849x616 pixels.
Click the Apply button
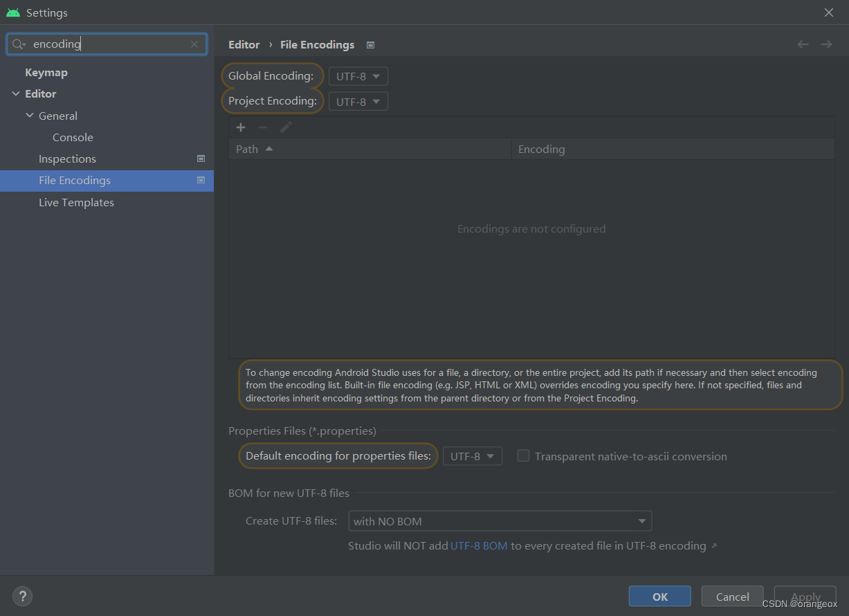coord(805,597)
